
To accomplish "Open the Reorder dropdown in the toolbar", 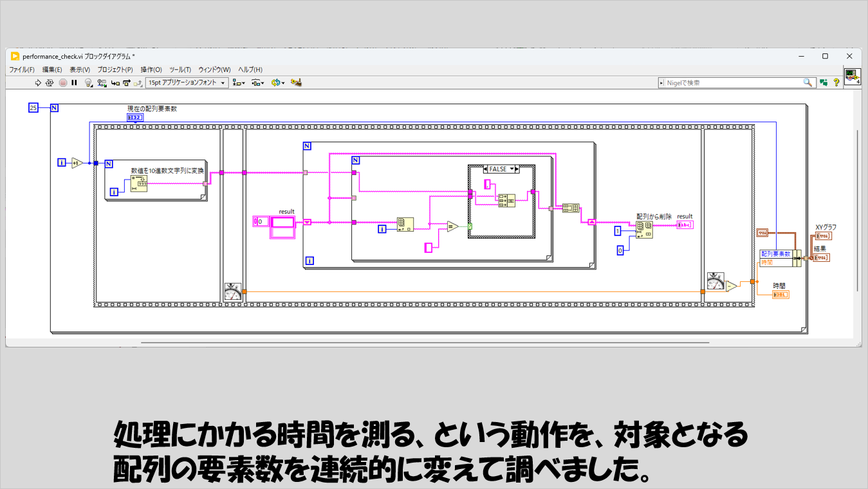I will pyautogui.click(x=278, y=83).
